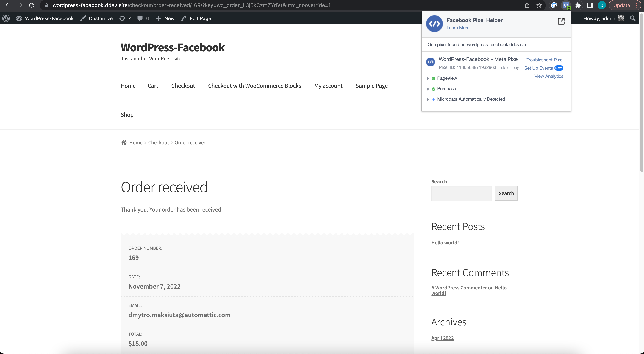Click the Facebook Pixel Helper extension icon
Image resolution: width=644 pixels, height=354 pixels.
(x=566, y=5)
